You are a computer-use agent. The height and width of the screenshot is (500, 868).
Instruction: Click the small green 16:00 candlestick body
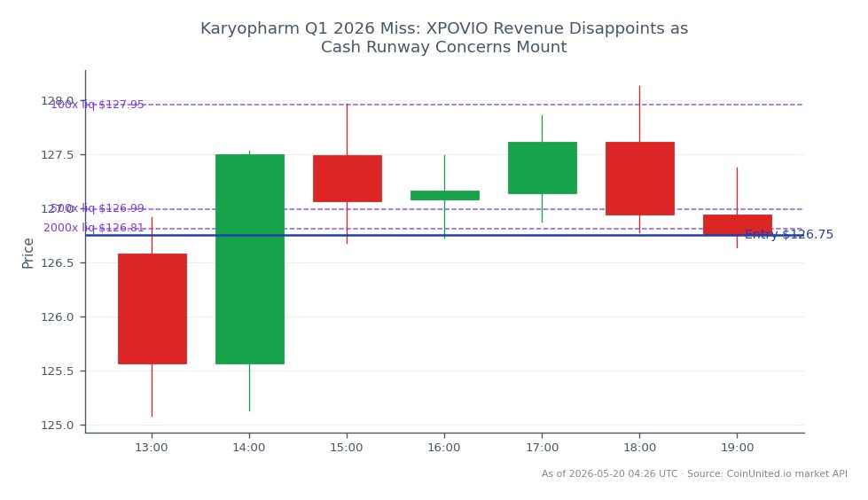444,195
